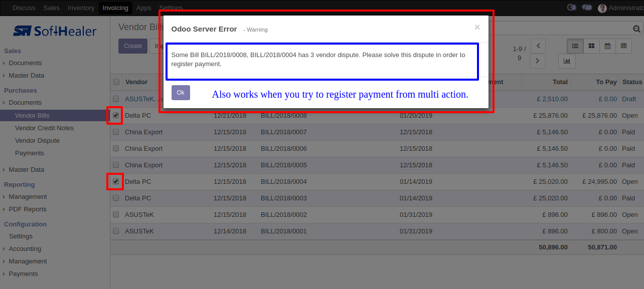The width and height of the screenshot is (644, 289).
Task: Click the £ 24,995.00 amount to pay
Action: (599, 182)
